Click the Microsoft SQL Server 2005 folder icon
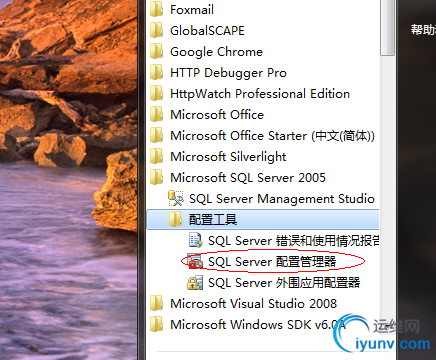The height and width of the screenshot is (360, 436). click(x=156, y=177)
